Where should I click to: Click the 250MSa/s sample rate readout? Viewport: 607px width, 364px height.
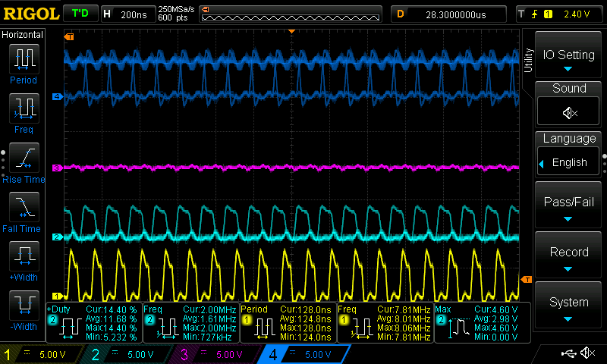click(x=176, y=9)
